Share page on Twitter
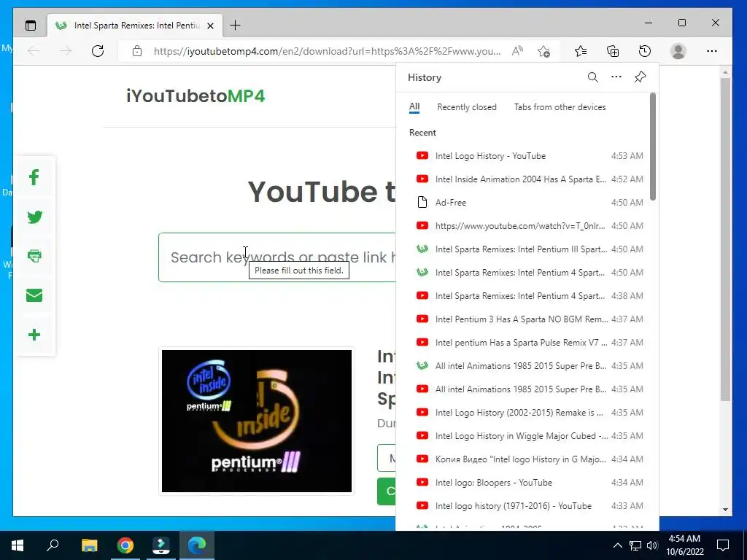Image resolution: width=747 pixels, height=560 pixels. [x=34, y=217]
